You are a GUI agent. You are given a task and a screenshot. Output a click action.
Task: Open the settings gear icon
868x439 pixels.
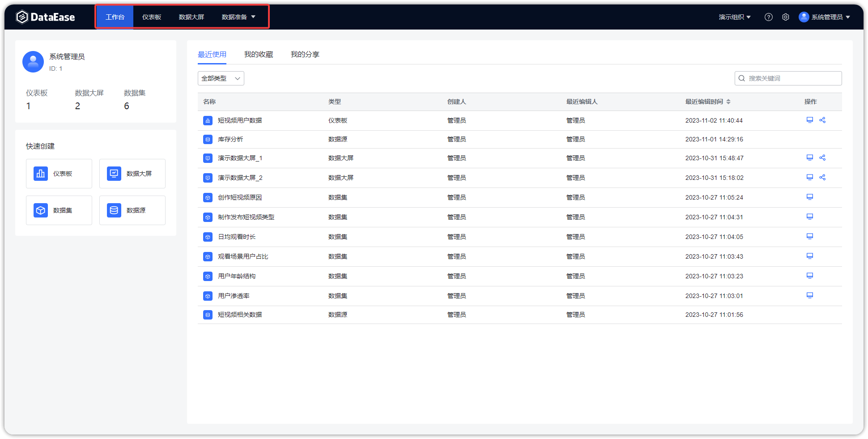tap(786, 17)
